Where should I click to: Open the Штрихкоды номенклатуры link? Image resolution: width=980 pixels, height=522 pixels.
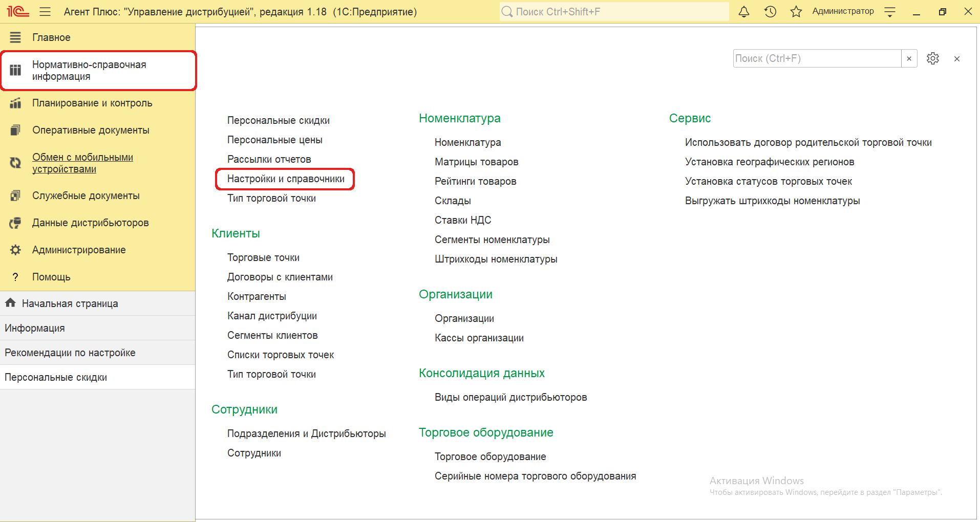coord(496,259)
